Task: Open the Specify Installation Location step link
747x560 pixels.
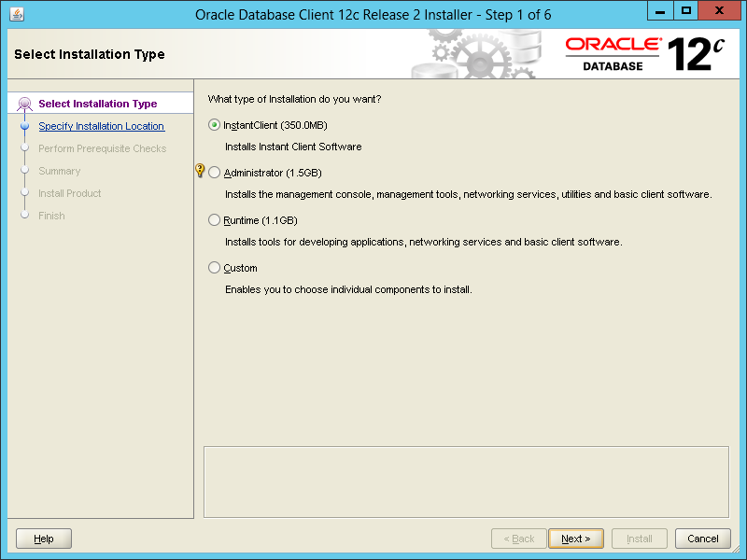Action: (101, 126)
